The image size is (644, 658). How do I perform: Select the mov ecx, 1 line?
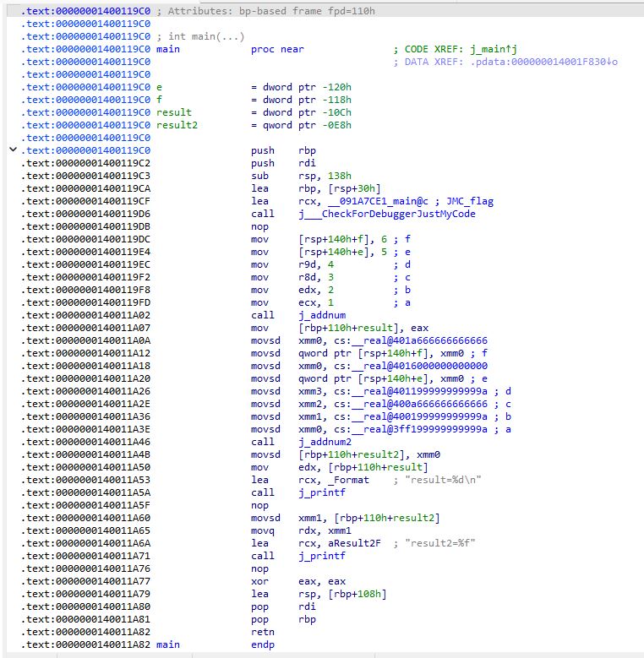tap(292, 302)
